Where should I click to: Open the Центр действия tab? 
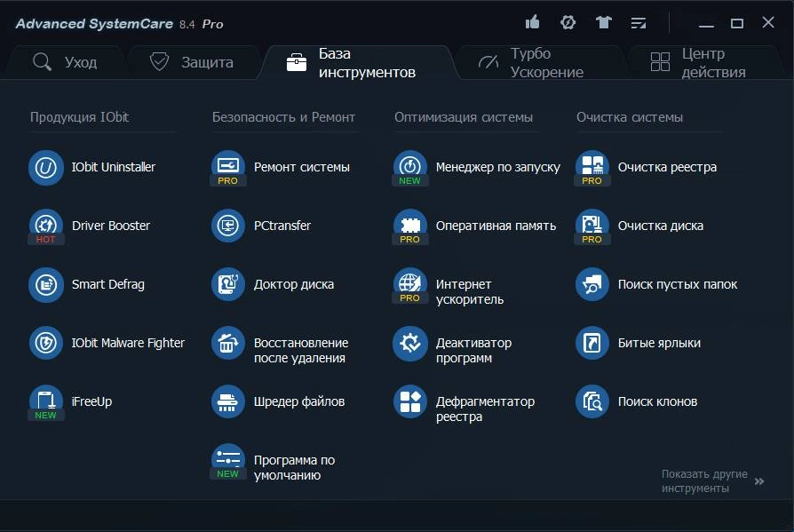705,62
